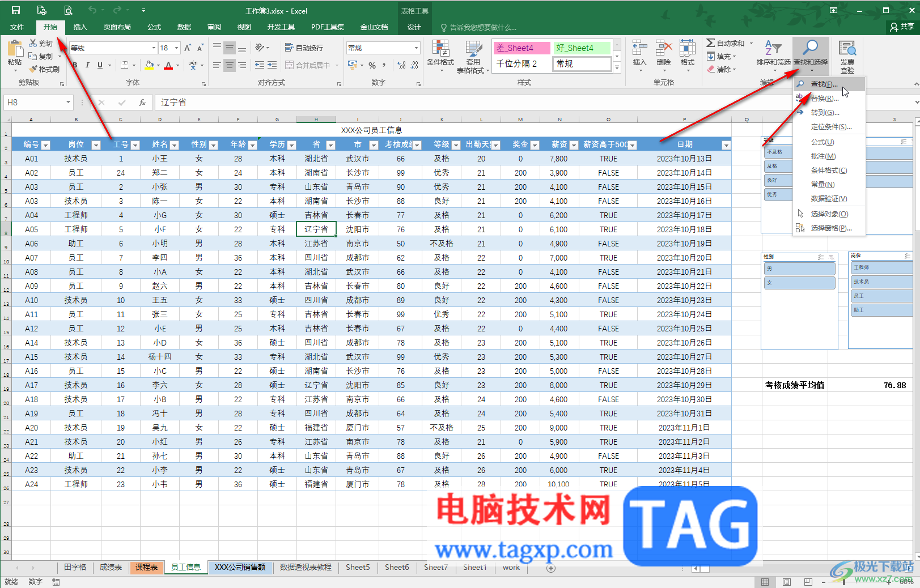The width and height of the screenshot is (920, 588).
Task: Decrease indent in the alignment group
Action: (260, 65)
